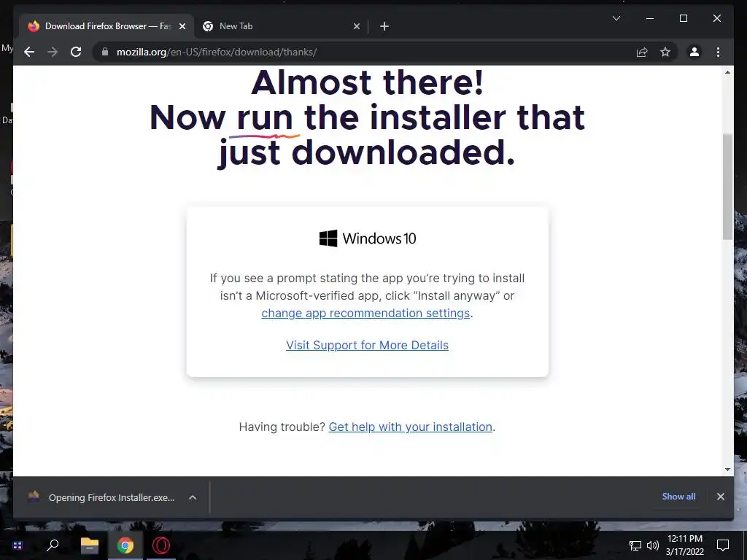Minimize the Chrome window

point(650,18)
